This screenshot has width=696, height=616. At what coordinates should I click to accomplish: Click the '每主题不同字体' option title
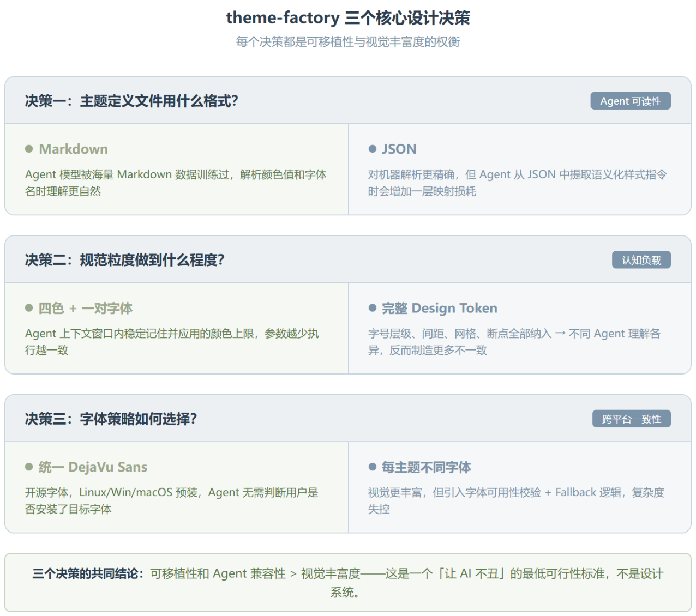coord(427,467)
